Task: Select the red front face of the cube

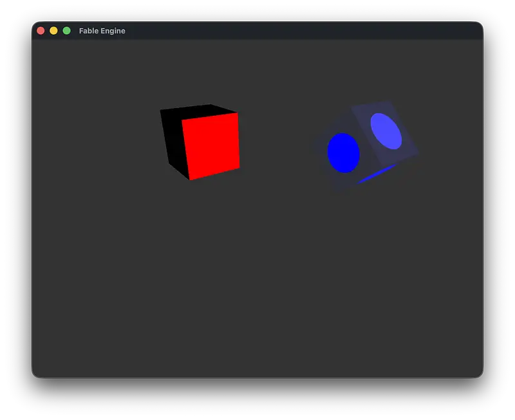Action: [211, 145]
